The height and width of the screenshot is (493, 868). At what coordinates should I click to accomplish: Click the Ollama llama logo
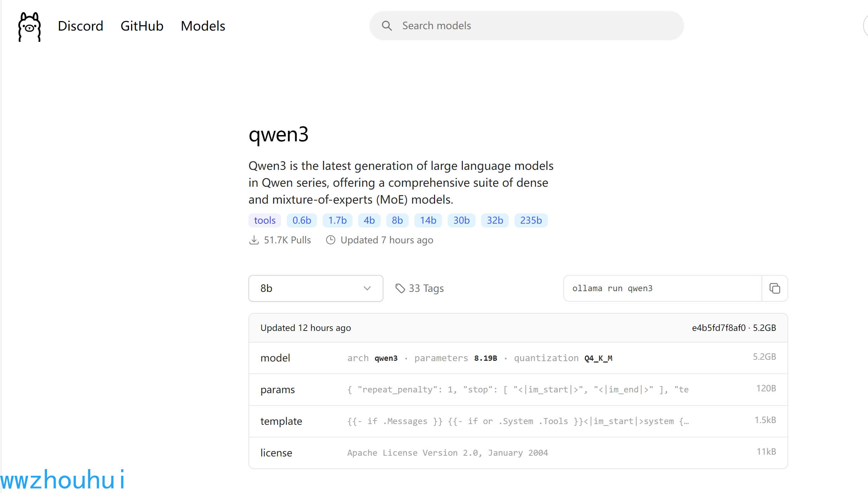pos(29,26)
